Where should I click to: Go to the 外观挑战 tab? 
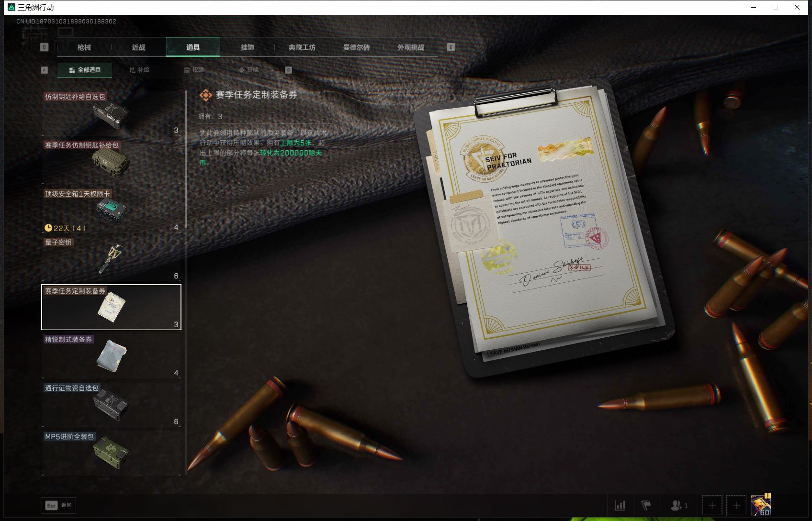[x=410, y=47]
